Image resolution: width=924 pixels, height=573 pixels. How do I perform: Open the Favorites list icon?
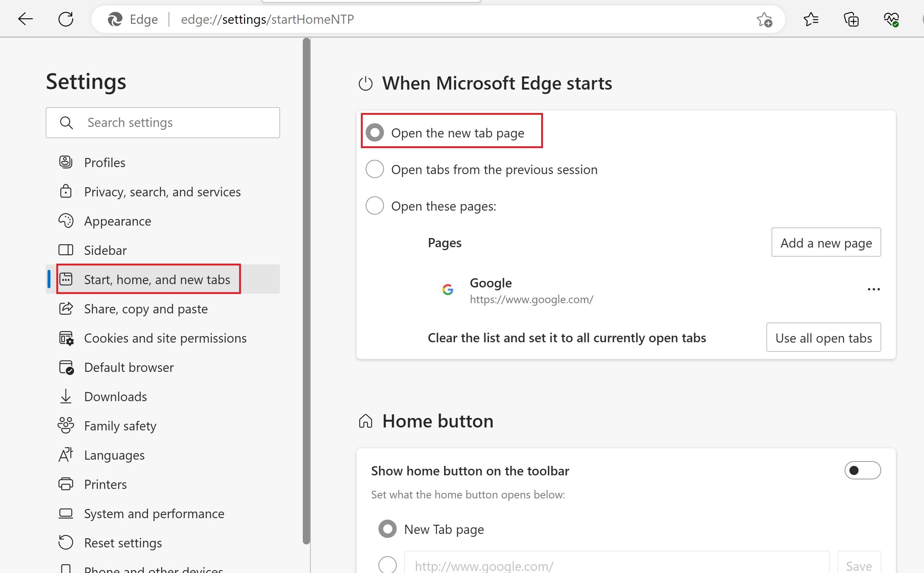(x=811, y=19)
